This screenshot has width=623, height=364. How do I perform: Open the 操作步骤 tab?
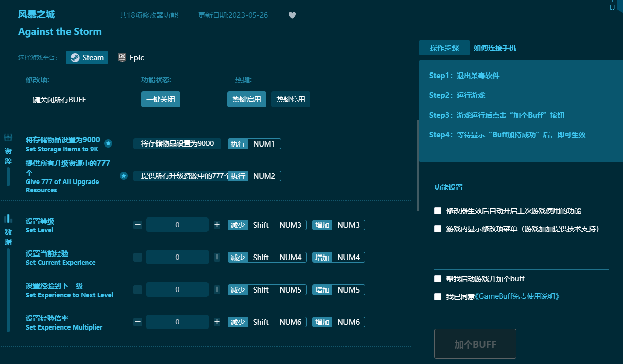444,48
